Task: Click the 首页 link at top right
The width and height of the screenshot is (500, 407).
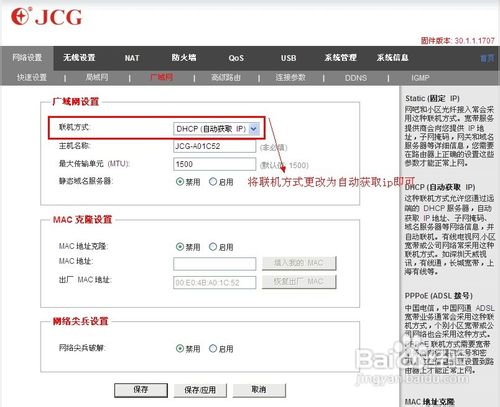Action: coord(487,58)
